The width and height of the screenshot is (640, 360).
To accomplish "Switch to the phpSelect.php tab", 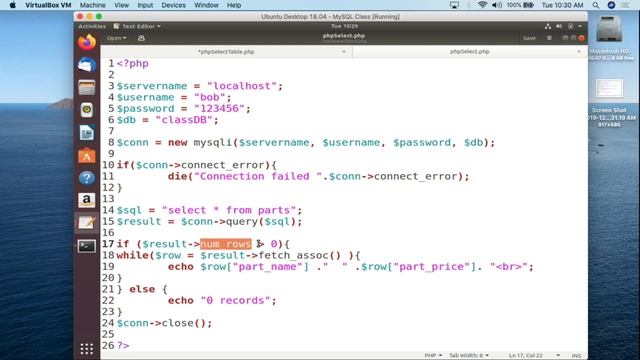I will [469, 51].
